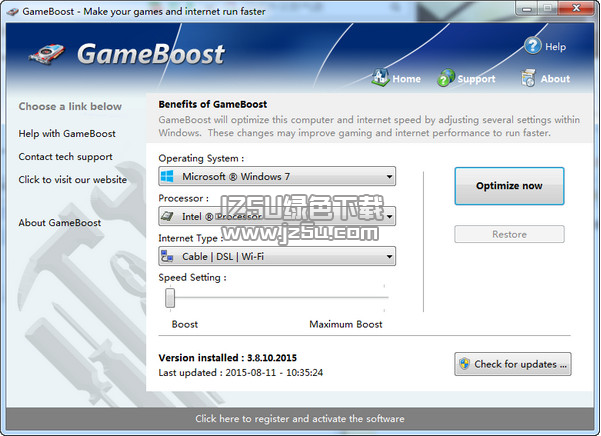Open the Support menu item
Screen dimensions: 601x436
[466, 78]
